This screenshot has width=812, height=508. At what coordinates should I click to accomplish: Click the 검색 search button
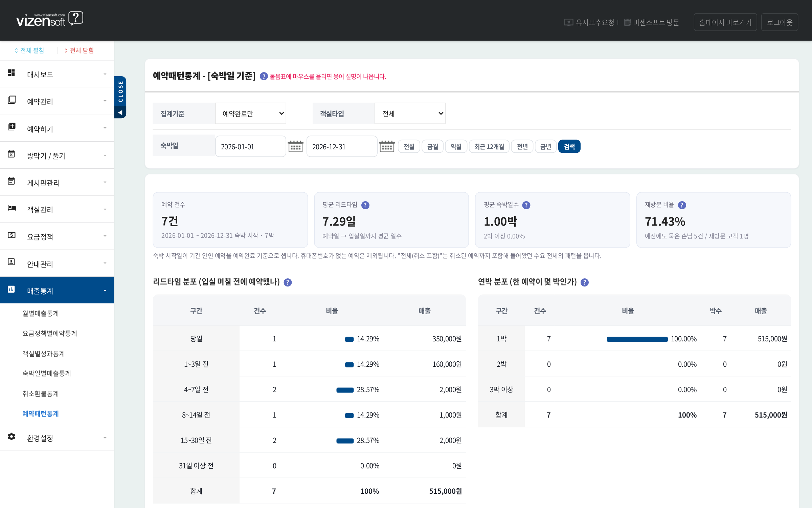[x=569, y=146]
